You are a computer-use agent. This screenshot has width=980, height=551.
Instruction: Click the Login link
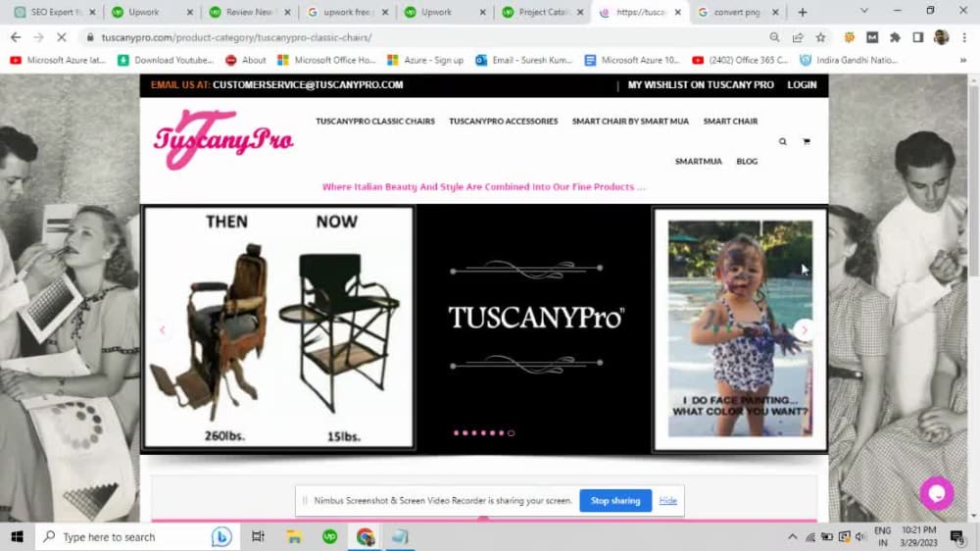pos(802,85)
